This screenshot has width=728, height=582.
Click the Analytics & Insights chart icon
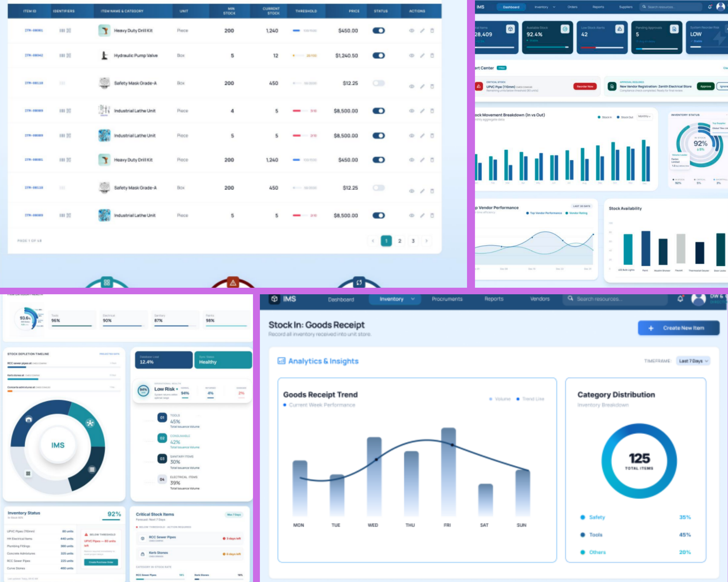click(x=281, y=361)
